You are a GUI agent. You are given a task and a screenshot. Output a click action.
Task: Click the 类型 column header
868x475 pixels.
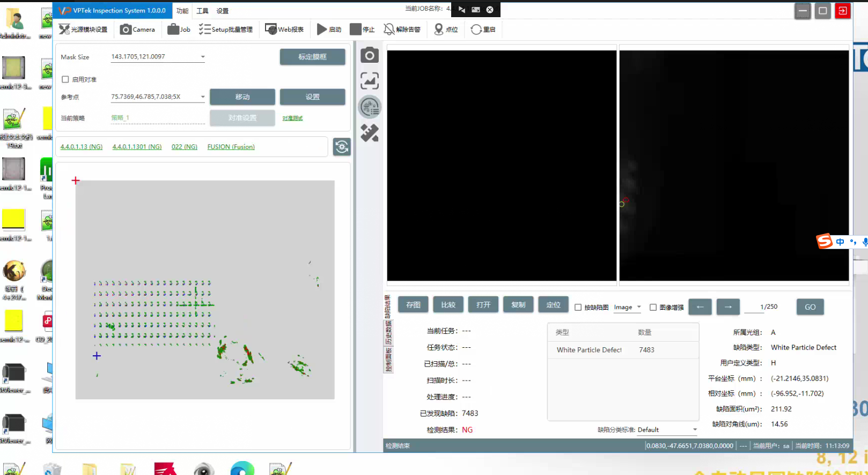(x=562, y=333)
